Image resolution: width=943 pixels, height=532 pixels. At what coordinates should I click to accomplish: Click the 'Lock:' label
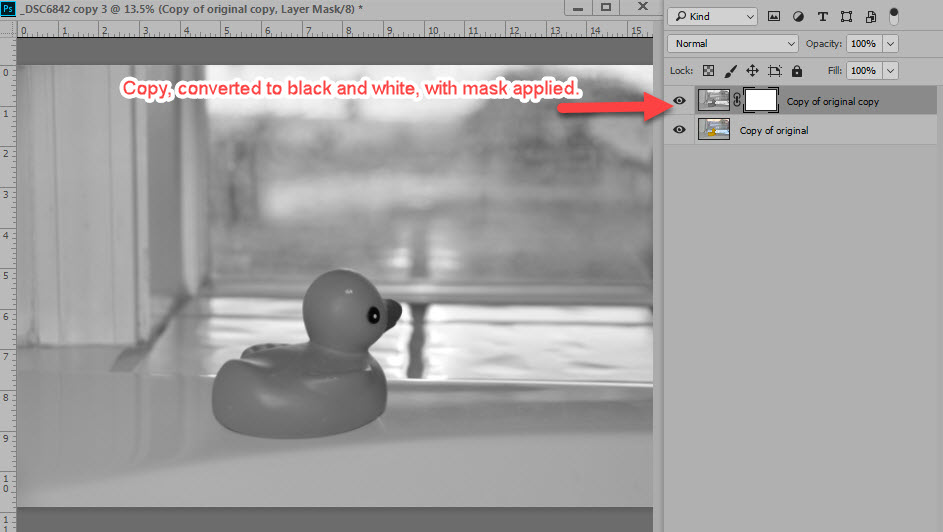tap(681, 70)
